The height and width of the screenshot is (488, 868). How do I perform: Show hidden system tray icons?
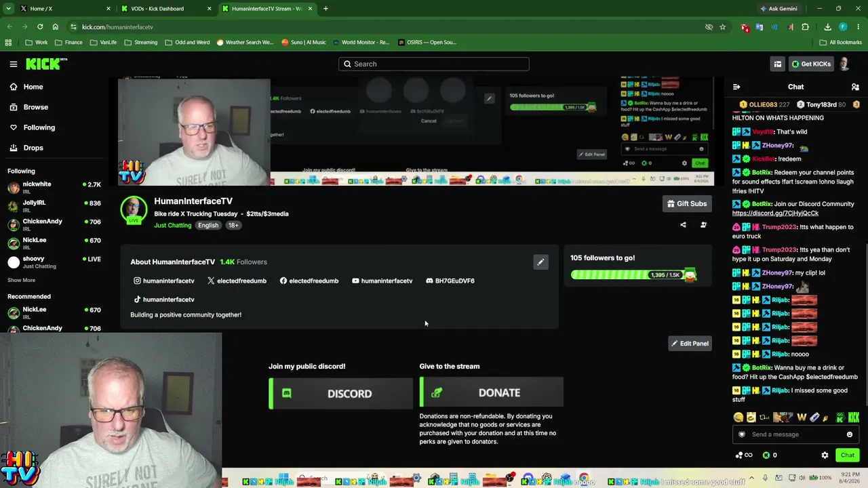pyautogui.click(x=751, y=479)
